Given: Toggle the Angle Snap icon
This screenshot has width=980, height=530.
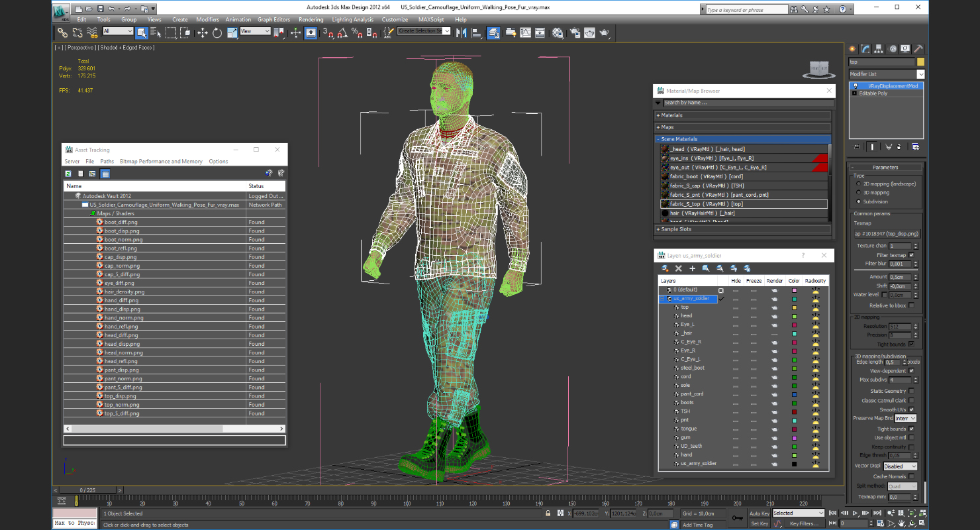Looking at the screenshot, I should [x=342, y=32].
